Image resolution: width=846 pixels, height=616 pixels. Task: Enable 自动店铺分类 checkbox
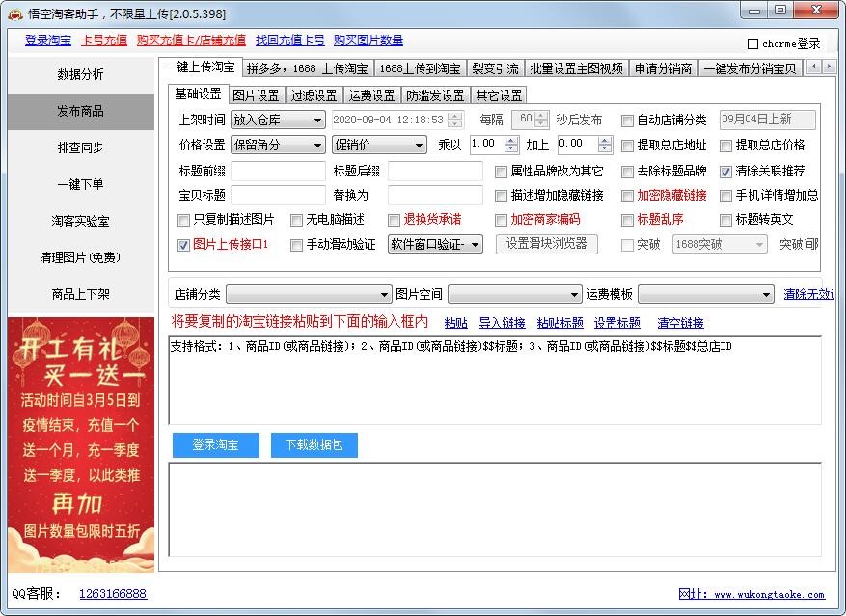click(x=627, y=121)
